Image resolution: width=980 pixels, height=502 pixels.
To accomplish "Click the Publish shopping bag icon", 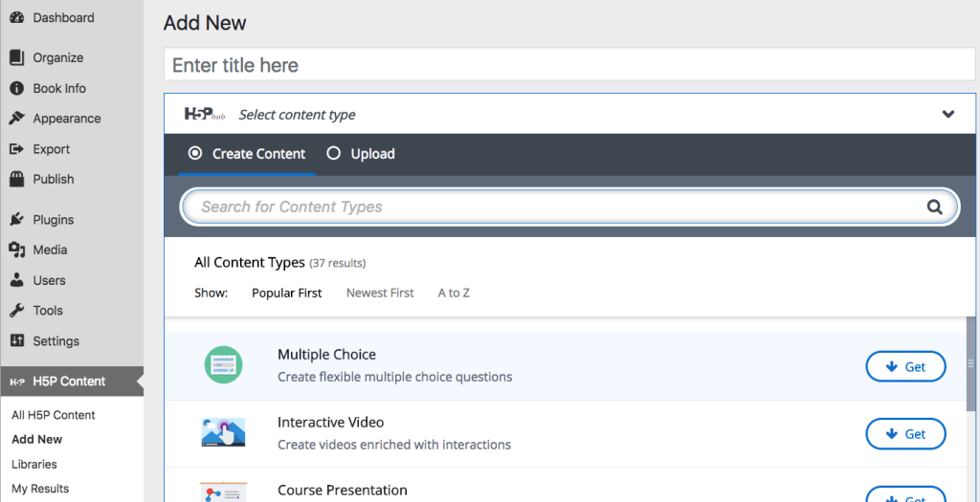I will [17, 179].
